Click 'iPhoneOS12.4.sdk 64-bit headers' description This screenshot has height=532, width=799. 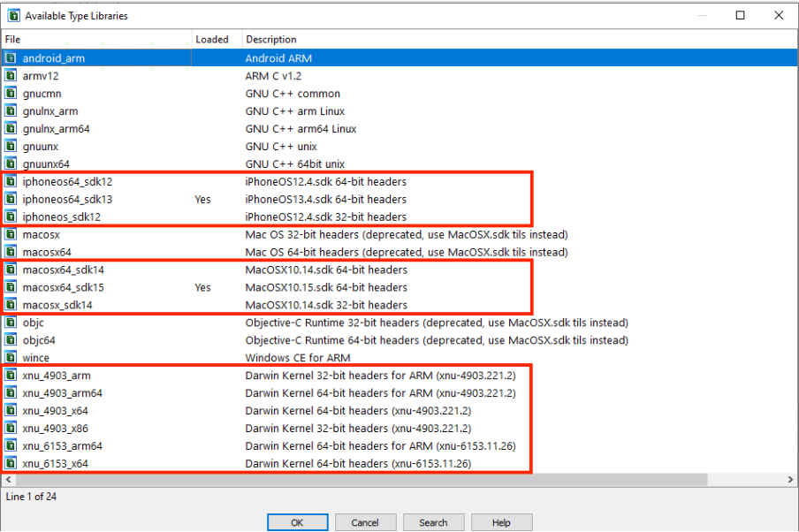point(326,181)
